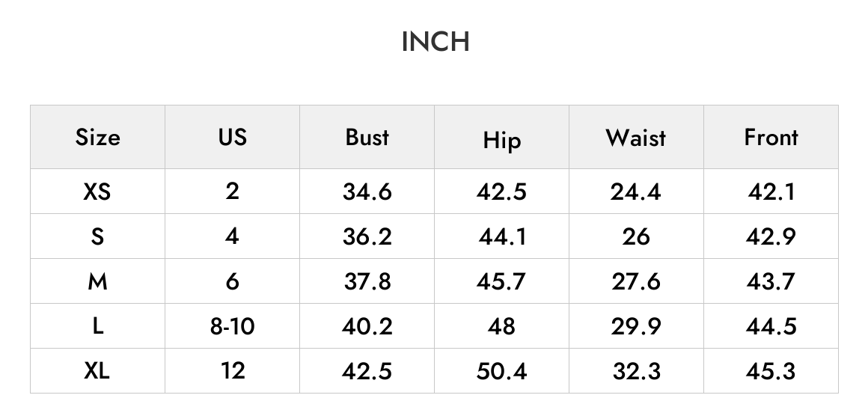Click the US column header
This screenshot has height=404, width=868.
pyautogui.click(x=232, y=136)
